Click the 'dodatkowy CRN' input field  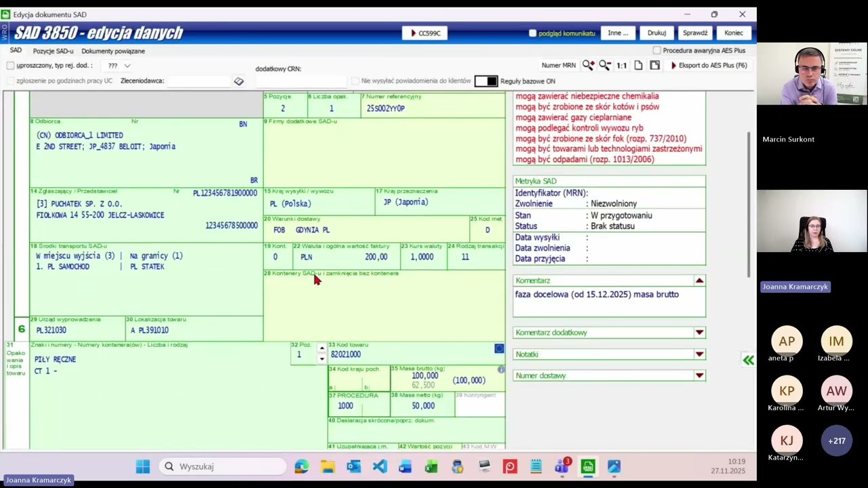(300, 81)
